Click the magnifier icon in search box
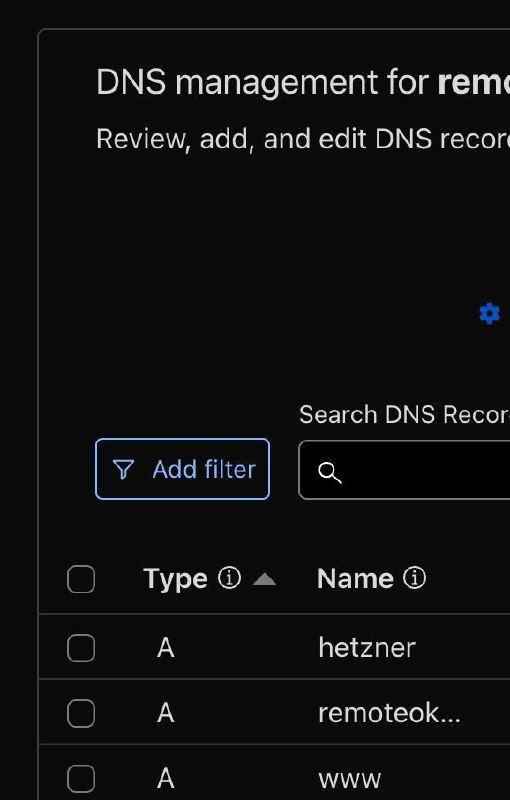510x800 pixels. tap(329, 473)
